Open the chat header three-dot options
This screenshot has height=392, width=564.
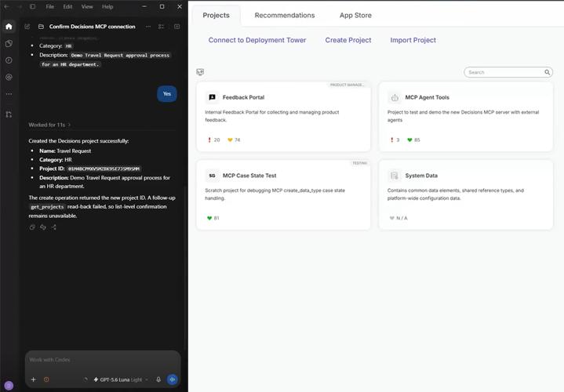148,27
